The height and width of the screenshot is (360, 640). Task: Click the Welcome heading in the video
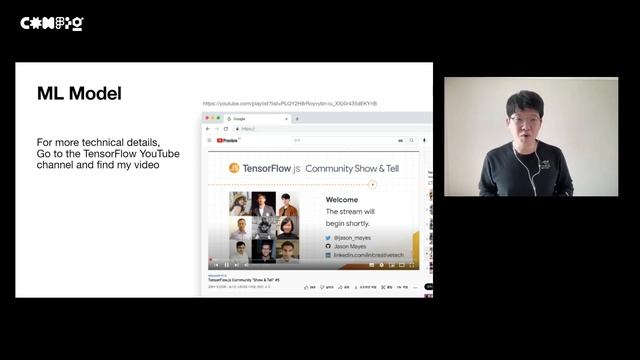342,200
